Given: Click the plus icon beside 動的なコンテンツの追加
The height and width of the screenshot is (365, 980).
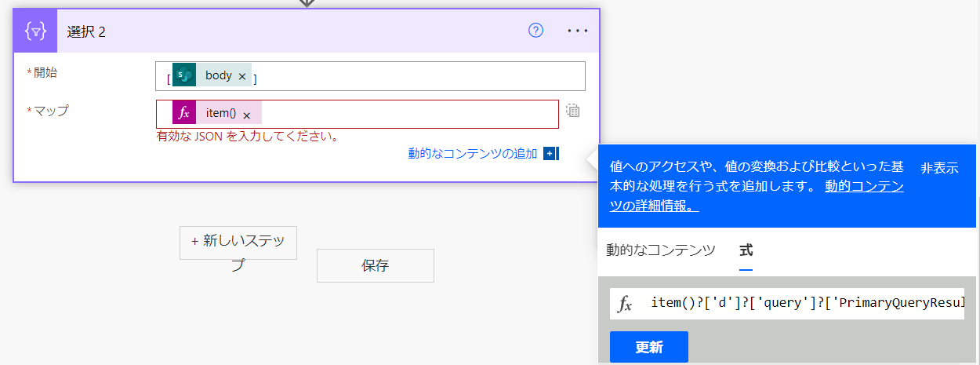Looking at the screenshot, I should tap(550, 154).
